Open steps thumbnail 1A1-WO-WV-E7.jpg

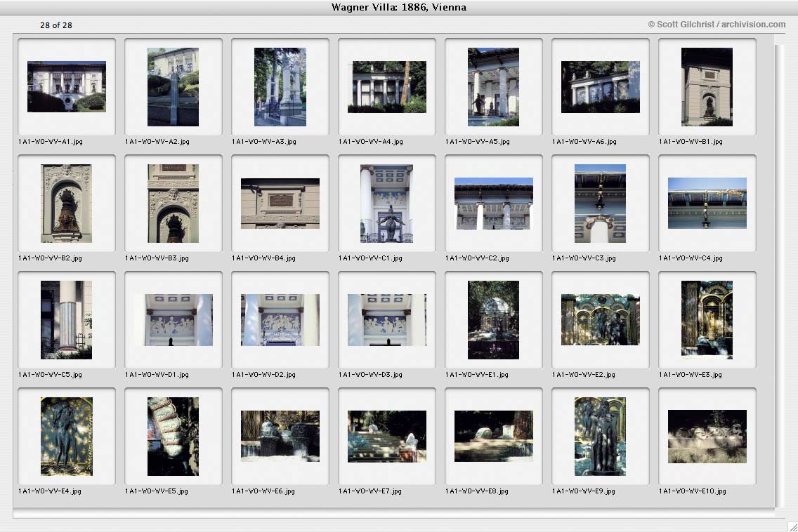387,437
